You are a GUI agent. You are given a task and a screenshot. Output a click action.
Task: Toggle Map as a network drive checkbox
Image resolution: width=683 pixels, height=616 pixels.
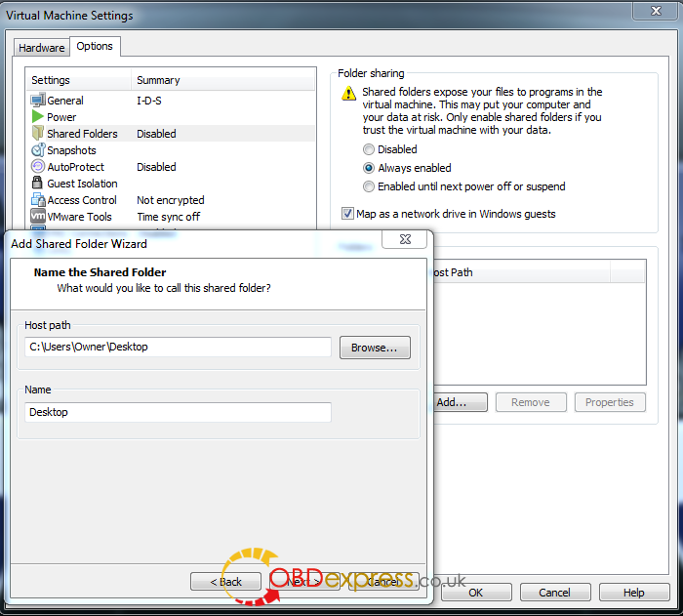click(x=347, y=214)
